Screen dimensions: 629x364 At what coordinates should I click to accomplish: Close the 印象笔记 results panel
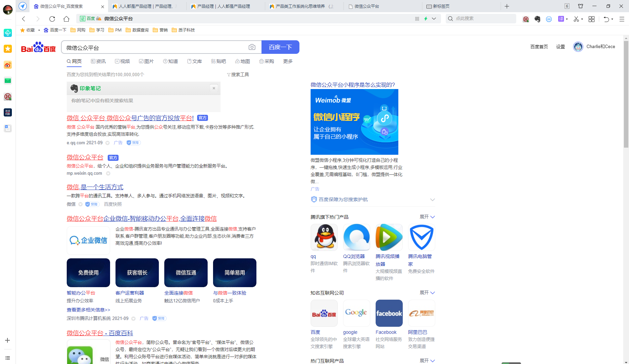pos(214,88)
